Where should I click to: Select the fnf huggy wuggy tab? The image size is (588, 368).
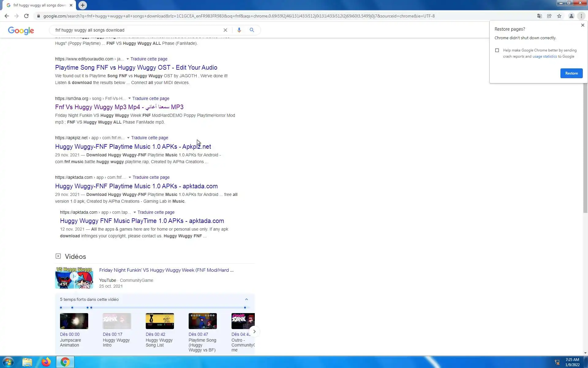pyautogui.click(x=39, y=5)
